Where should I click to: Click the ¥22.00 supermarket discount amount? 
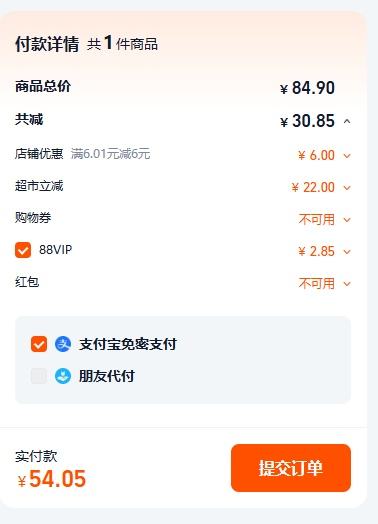pyautogui.click(x=313, y=187)
